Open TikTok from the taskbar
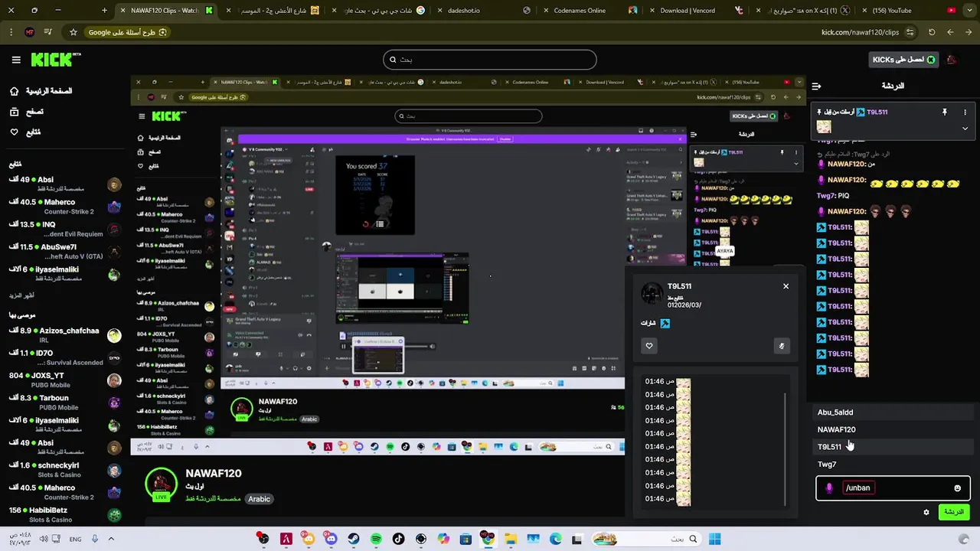980x551 pixels. coord(398,540)
